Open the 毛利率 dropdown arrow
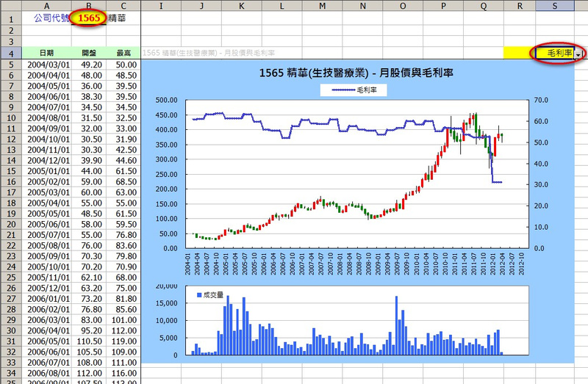 tap(578, 54)
